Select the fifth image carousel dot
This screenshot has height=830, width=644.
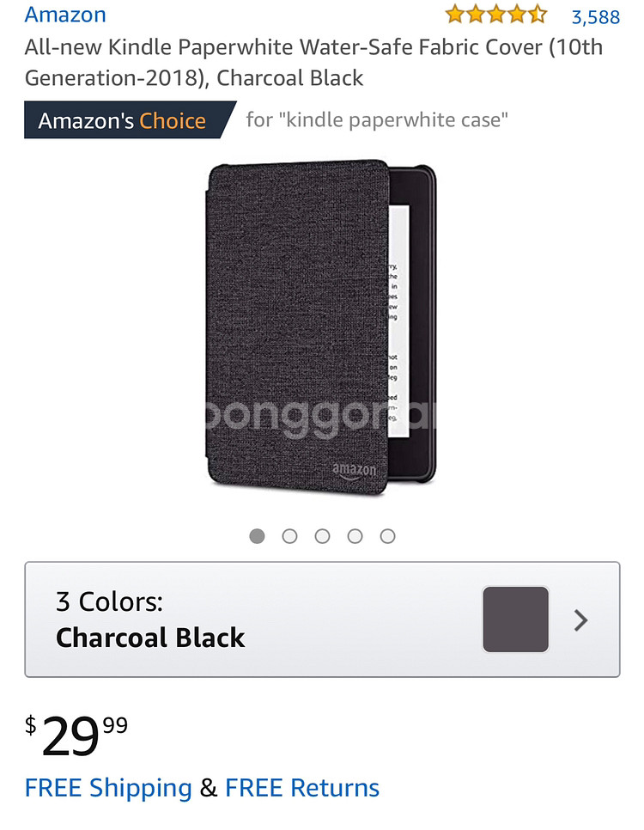coord(388,536)
